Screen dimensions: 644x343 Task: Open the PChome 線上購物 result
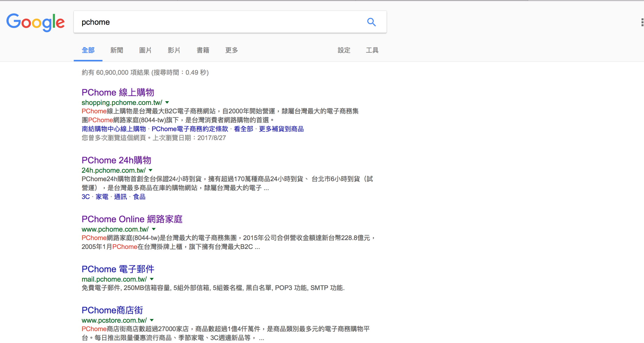[118, 92]
